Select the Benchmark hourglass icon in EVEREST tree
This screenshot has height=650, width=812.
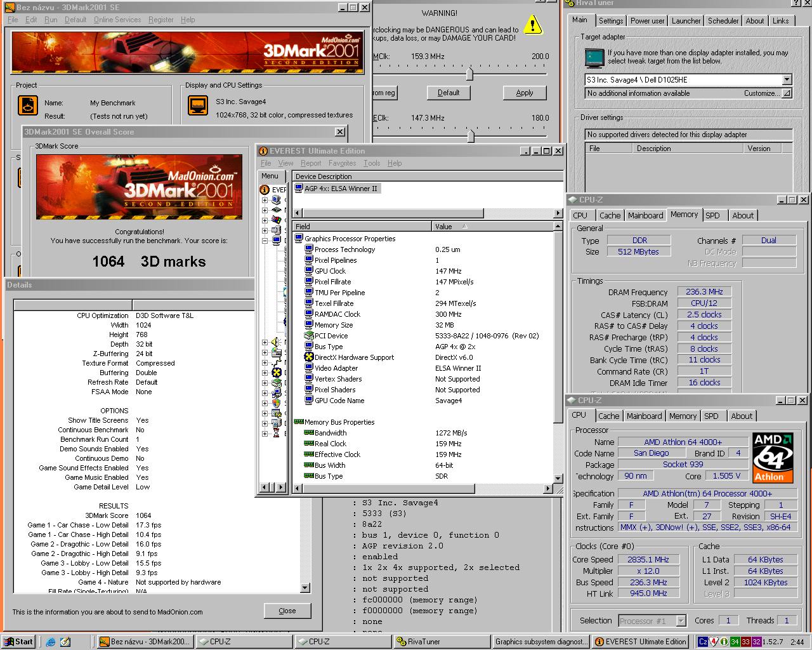pos(277,434)
